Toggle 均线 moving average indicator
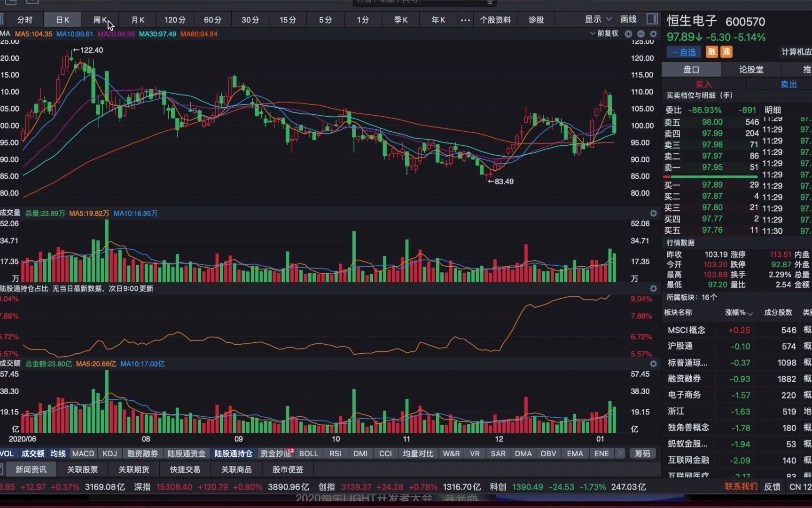Viewport: 812px width, 508px height. (x=58, y=453)
